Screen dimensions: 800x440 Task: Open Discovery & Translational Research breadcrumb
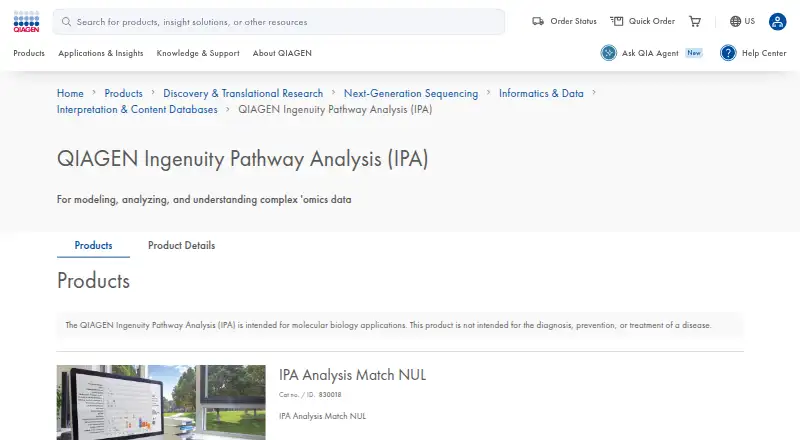point(243,93)
